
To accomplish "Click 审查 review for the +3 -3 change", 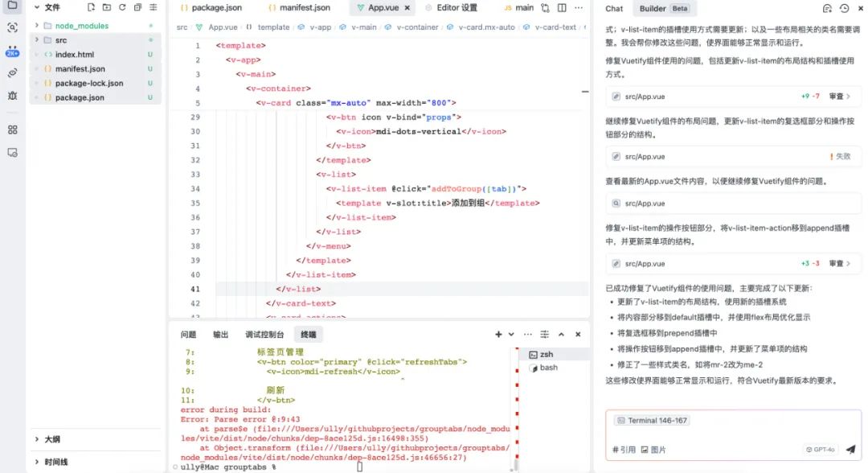I will (x=840, y=264).
